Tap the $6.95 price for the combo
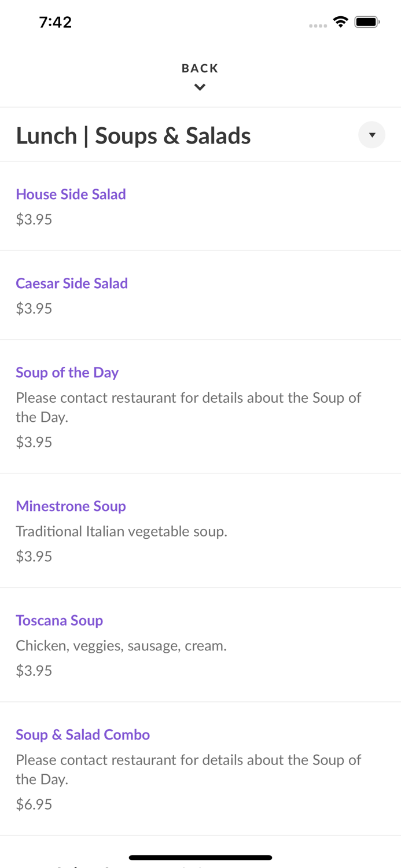401x868 pixels. [x=34, y=804]
